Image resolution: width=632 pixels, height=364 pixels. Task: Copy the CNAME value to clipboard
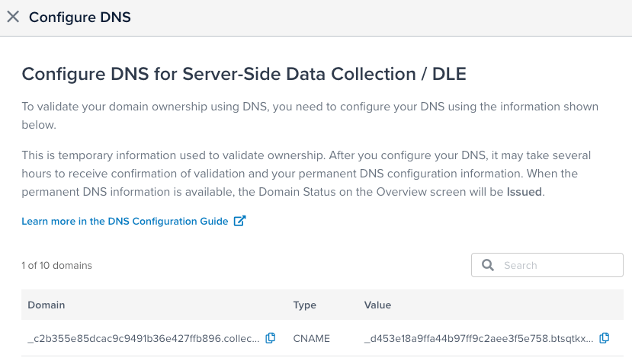[x=605, y=338]
